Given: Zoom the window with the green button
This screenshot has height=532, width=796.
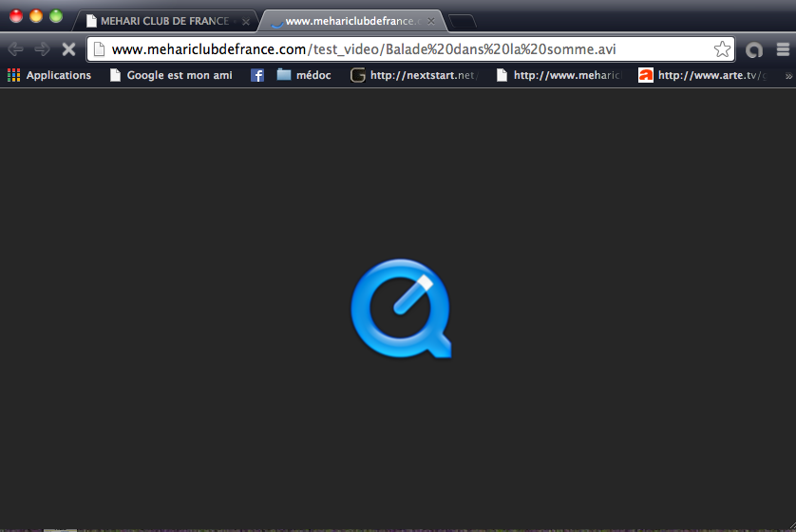Looking at the screenshot, I should [56, 16].
